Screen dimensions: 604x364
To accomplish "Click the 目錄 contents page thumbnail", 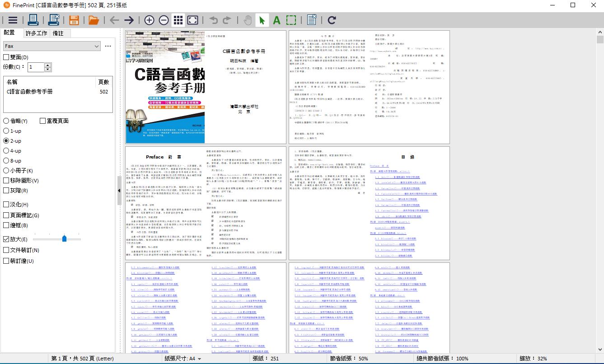I will [409, 203].
